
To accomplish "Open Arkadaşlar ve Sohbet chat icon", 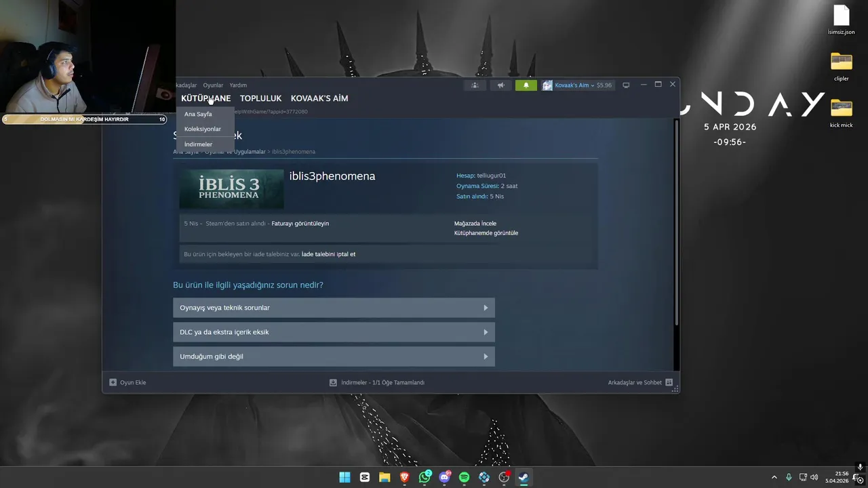I will click(669, 382).
